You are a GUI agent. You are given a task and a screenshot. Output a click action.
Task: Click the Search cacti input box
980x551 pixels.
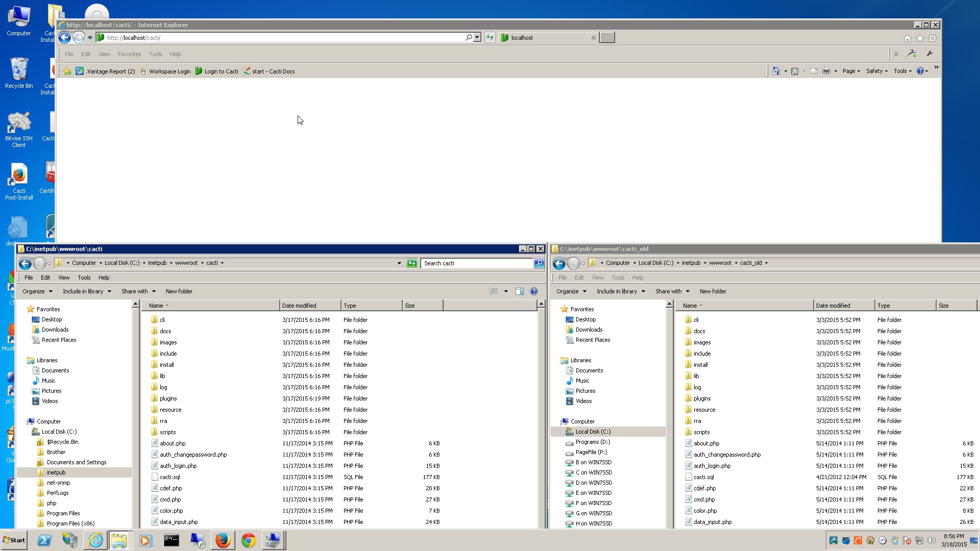(x=477, y=263)
